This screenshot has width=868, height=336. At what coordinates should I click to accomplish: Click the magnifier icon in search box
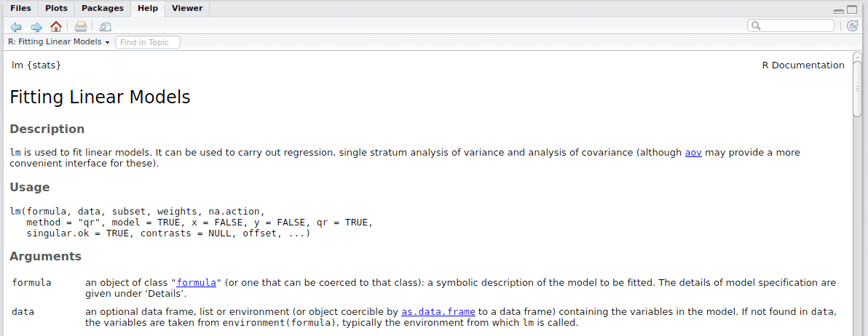(x=756, y=25)
